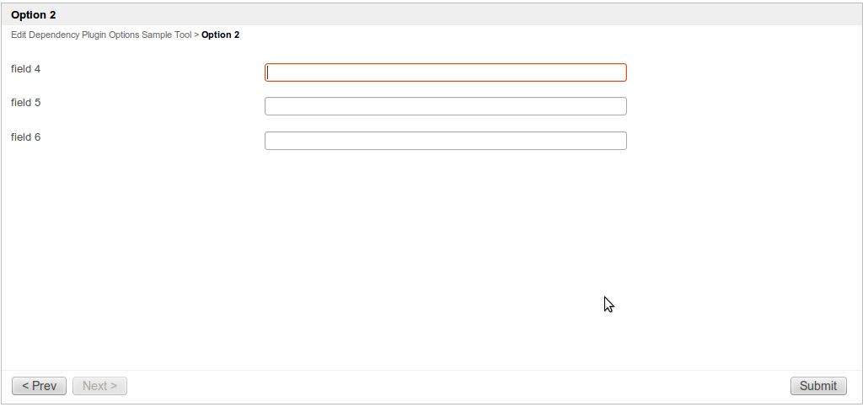Click the disabled Next navigation button
This screenshot has width=868, height=407.
tap(99, 386)
